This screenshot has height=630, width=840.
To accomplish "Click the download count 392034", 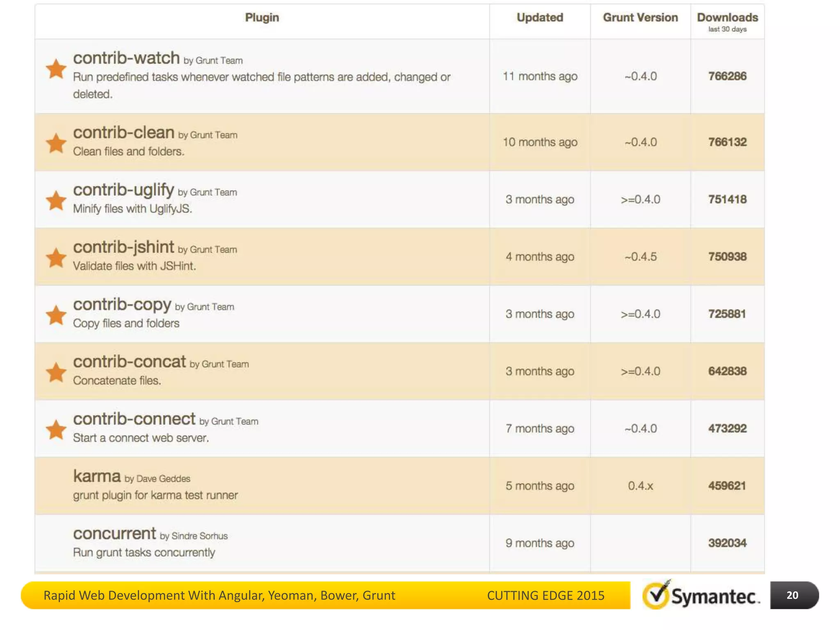I will [727, 543].
